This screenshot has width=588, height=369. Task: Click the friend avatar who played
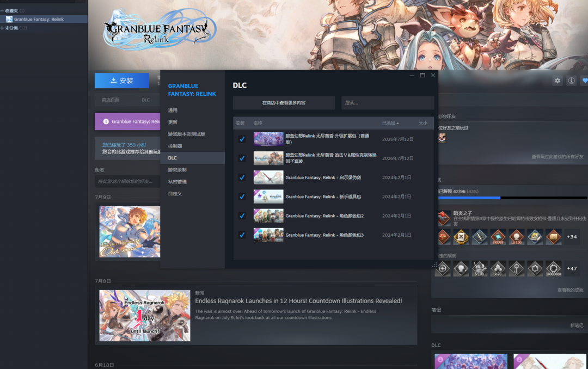(x=442, y=138)
